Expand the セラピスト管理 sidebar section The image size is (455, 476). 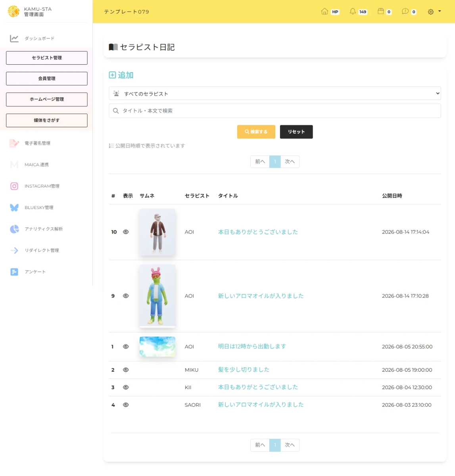pos(47,58)
